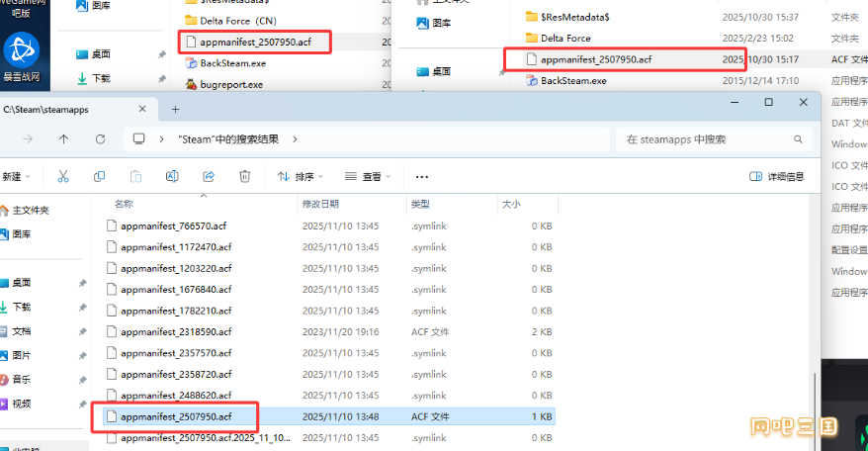Open the See more (…) toolbar menu
Viewport: 868px width, 451px height.
[x=422, y=177]
